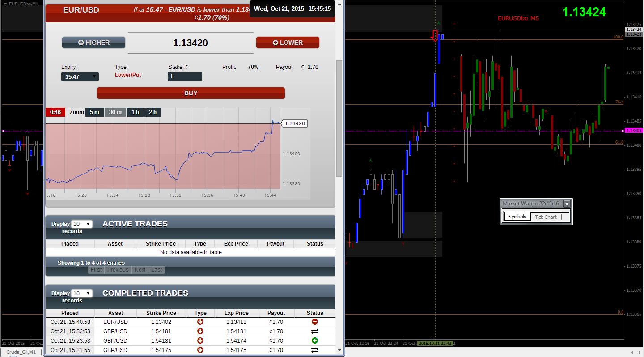Click the win status icon for 15:23:58 trade
This screenshot has width=644, height=357.
click(x=315, y=341)
